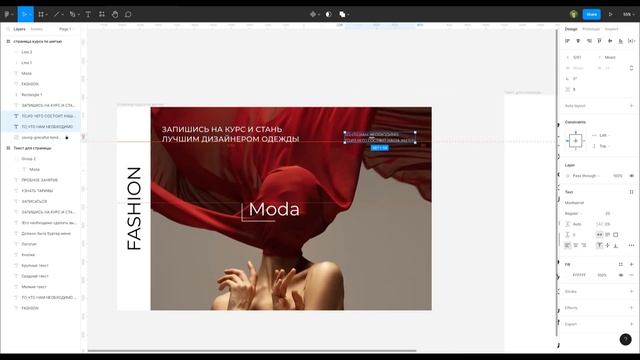This screenshot has height=360, width=640.
Task: Open the Montserrat font family dropdown
Action: coord(574,203)
